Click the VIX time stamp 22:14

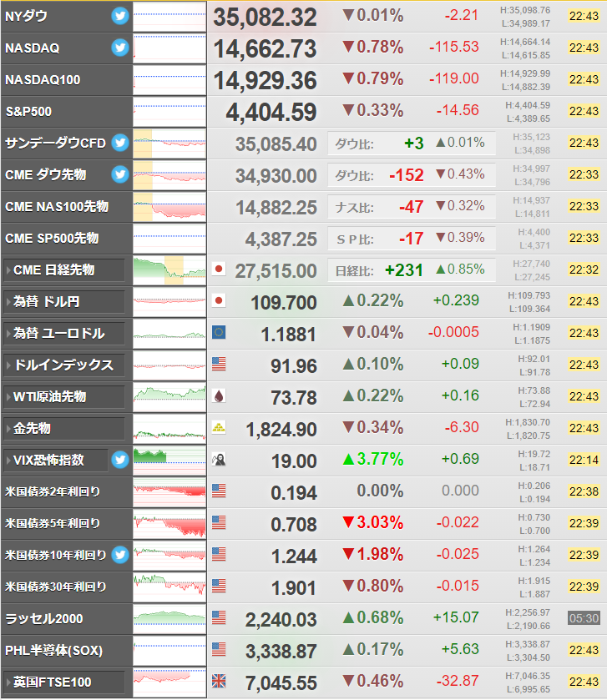point(584,460)
